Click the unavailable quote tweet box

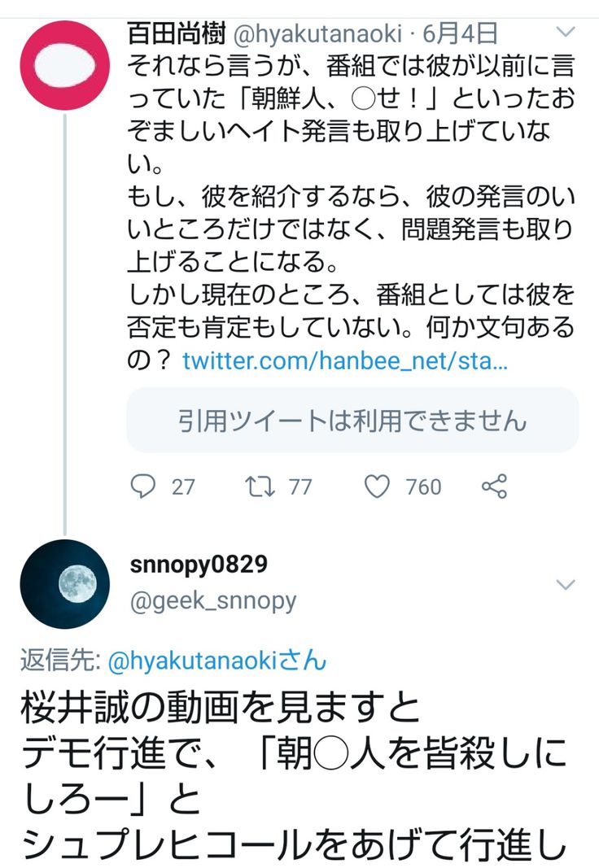(351, 421)
